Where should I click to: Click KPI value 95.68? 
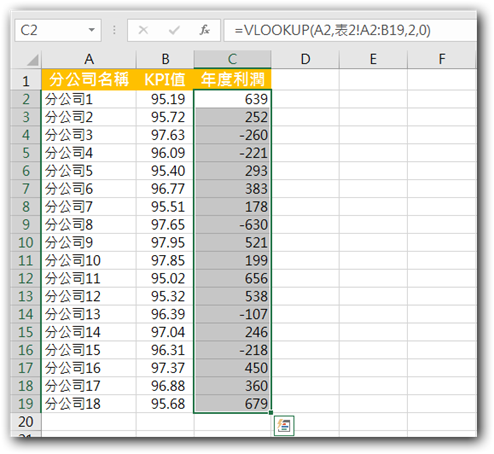(165, 404)
